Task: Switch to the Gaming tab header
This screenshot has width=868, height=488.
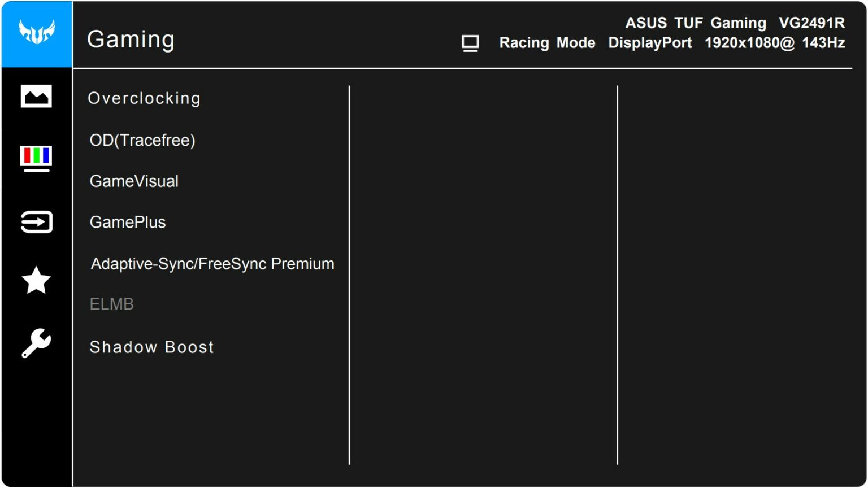Action: [x=131, y=39]
